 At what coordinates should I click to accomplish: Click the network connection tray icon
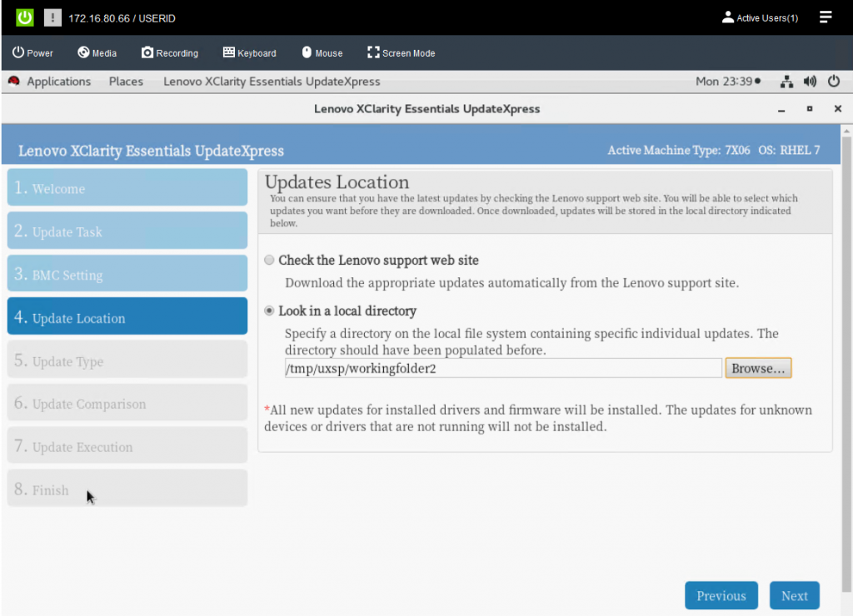(786, 82)
